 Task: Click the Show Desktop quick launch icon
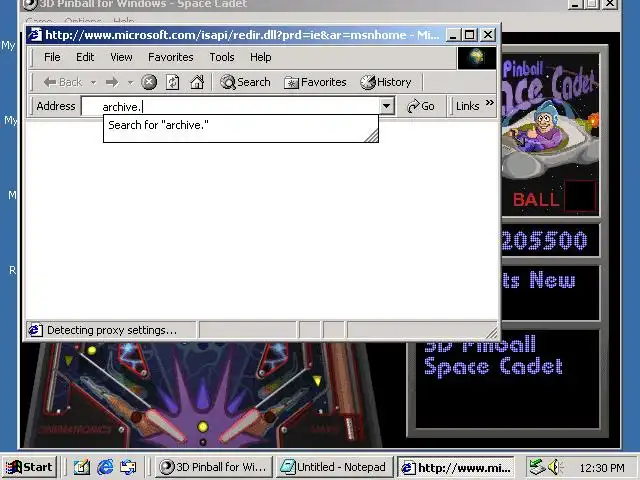82,467
